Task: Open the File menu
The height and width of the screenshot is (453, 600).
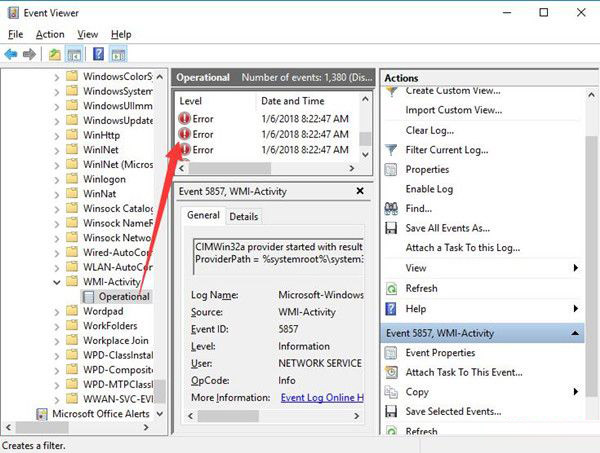Action: (16, 34)
